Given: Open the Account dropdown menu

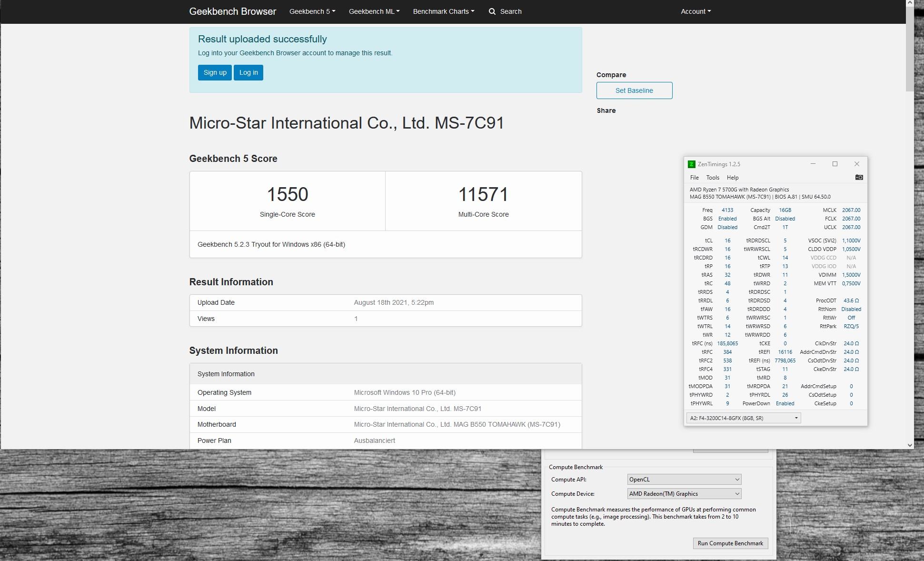Looking at the screenshot, I should coord(695,11).
